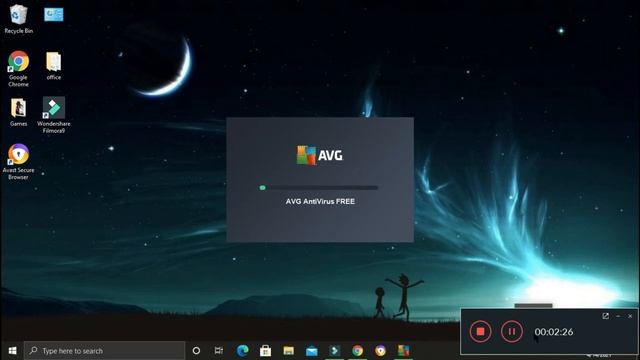Click the AVG logo in the splash window

click(x=320, y=155)
